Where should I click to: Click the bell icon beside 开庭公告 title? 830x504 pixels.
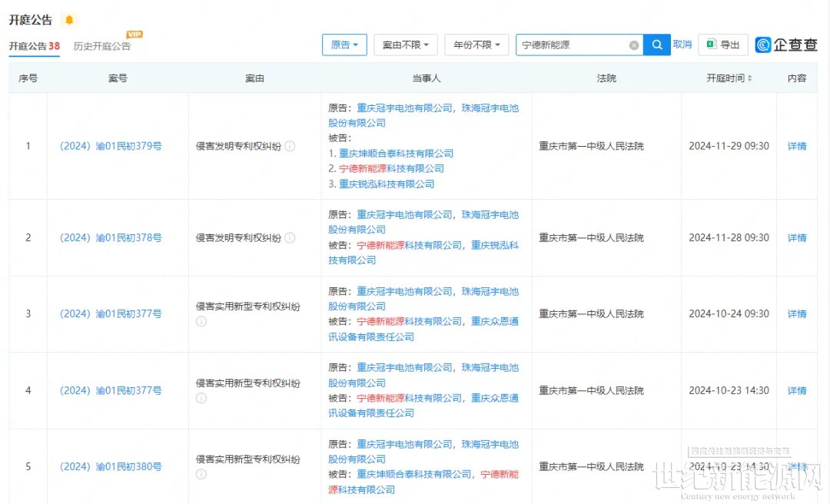(69, 20)
